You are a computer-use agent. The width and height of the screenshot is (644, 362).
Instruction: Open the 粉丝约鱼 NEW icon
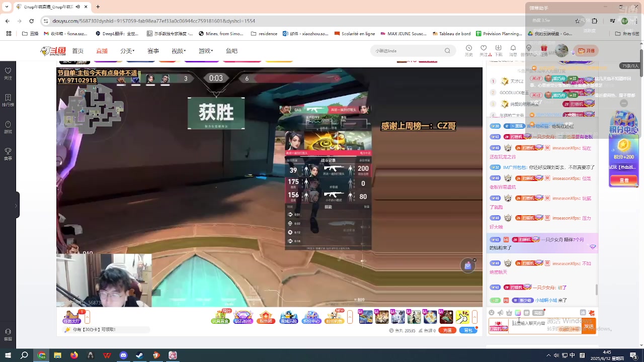tap(335, 317)
